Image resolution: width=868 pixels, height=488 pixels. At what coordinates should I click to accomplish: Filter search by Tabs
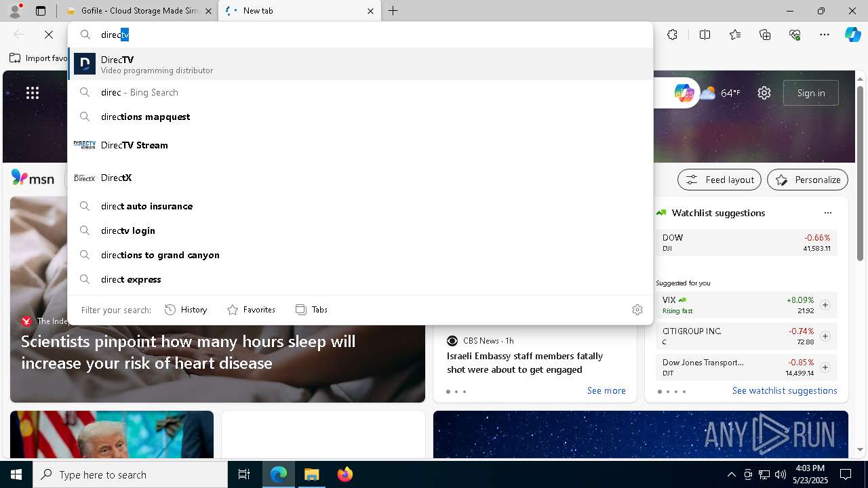311,310
